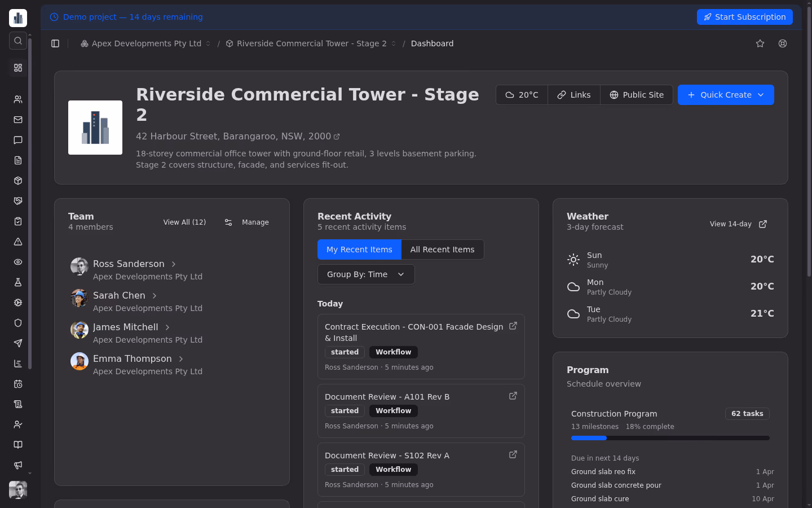Click the megaphone announcements sidebar icon

(x=18, y=465)
